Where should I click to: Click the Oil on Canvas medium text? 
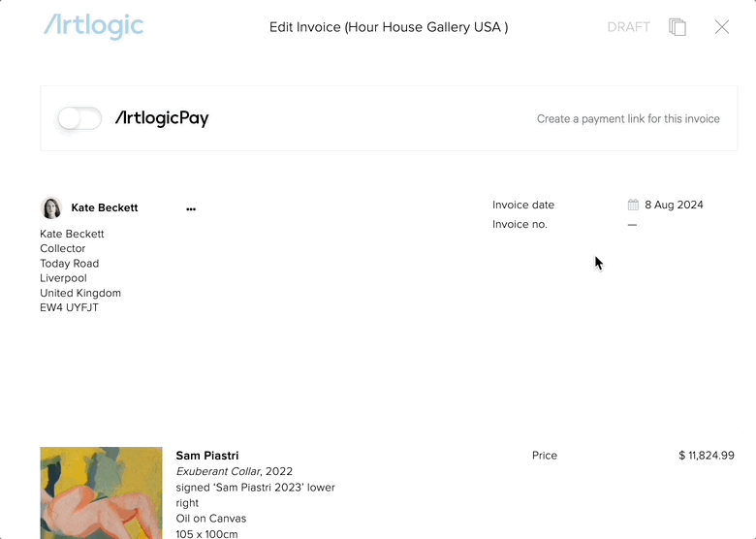pos(211,519)
